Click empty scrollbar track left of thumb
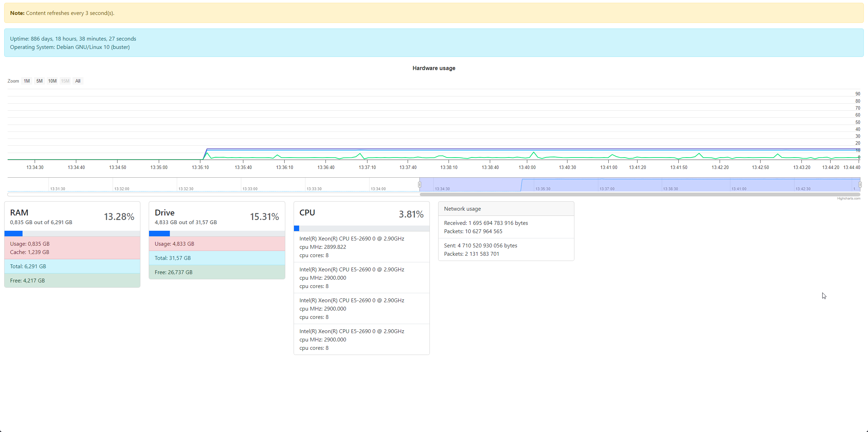 point(208,195)
